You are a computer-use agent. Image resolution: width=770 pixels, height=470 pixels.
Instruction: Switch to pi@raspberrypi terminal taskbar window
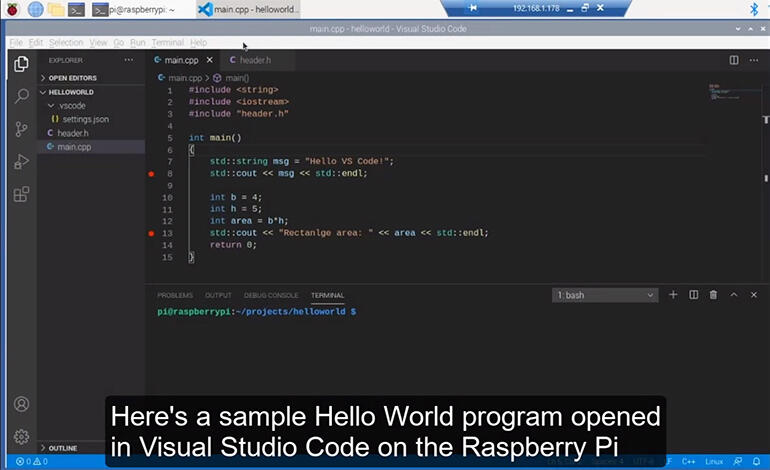[134, 9]
